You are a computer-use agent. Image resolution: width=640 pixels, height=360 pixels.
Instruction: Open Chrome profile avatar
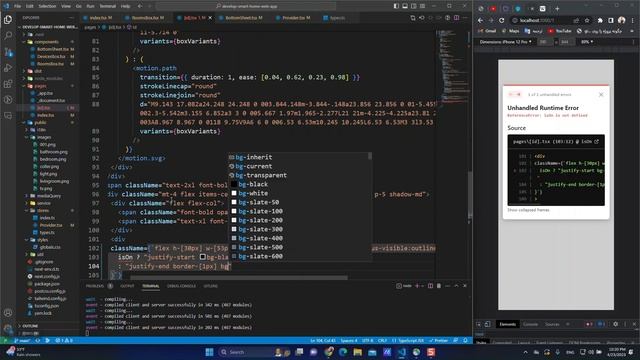pyautogui.click(x=622, y=20)
